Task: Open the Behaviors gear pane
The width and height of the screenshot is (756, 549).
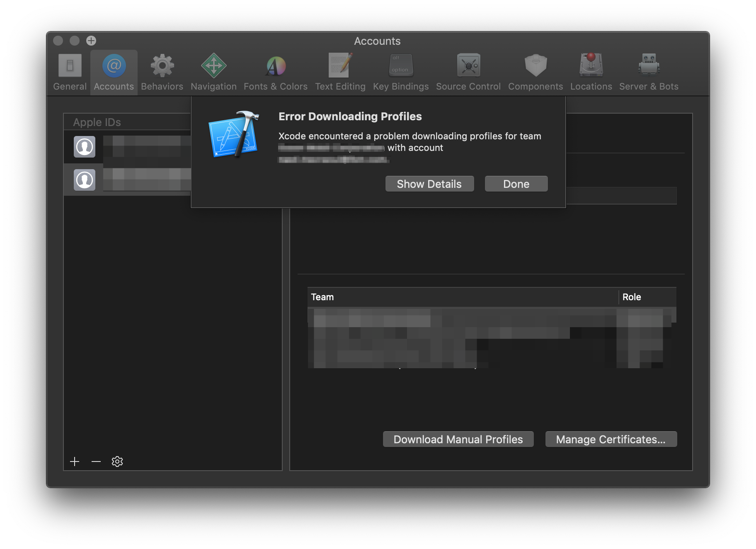Action: tap(162, 72)
